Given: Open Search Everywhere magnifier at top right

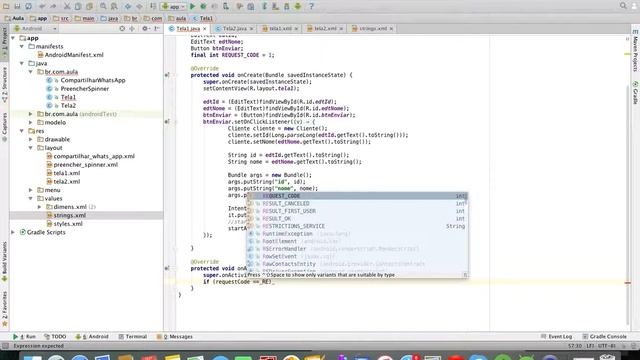Looking at the screenshot, I should tap(623, 6).
